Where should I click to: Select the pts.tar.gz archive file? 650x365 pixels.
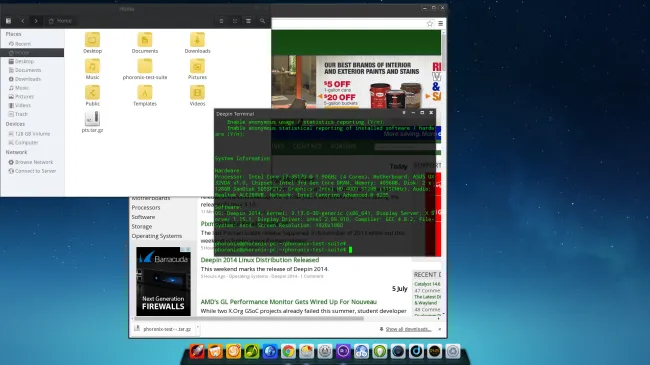pos(92,122)
